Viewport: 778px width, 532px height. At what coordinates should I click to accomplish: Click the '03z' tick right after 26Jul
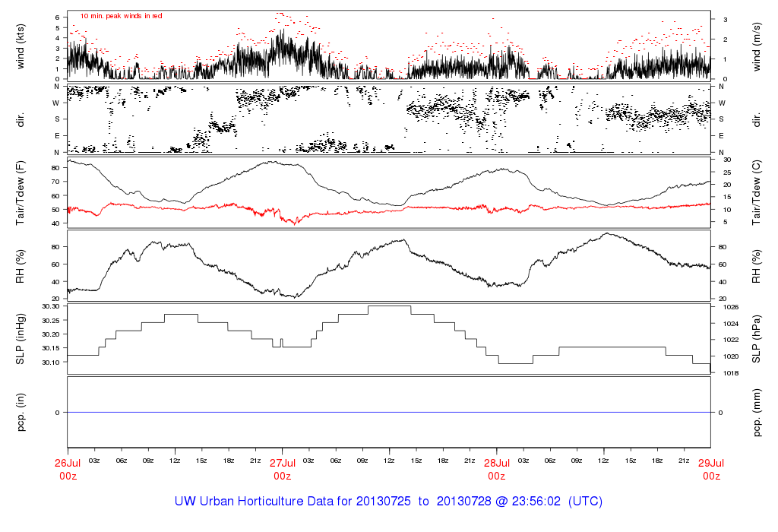94,461
